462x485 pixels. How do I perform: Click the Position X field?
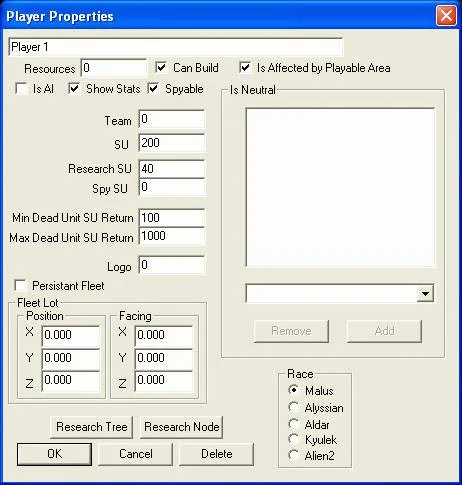pos(71,336)
